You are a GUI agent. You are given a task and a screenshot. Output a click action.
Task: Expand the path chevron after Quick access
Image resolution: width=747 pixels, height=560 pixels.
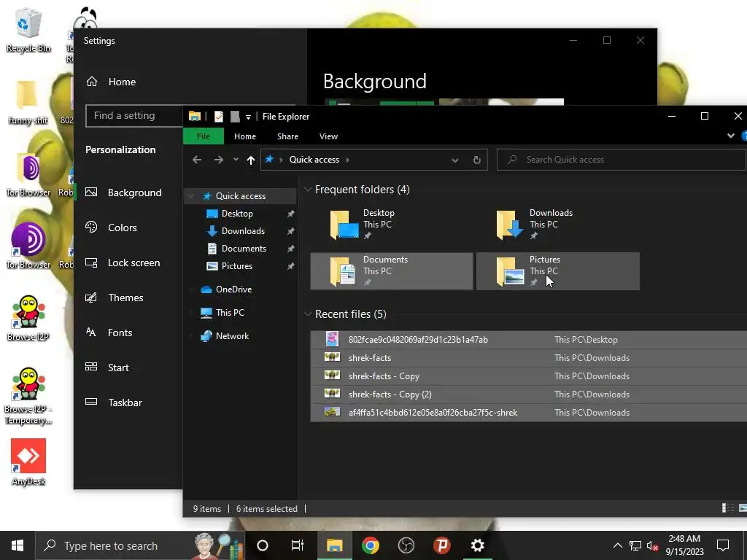pyautogui.click(x=347, y=160)
